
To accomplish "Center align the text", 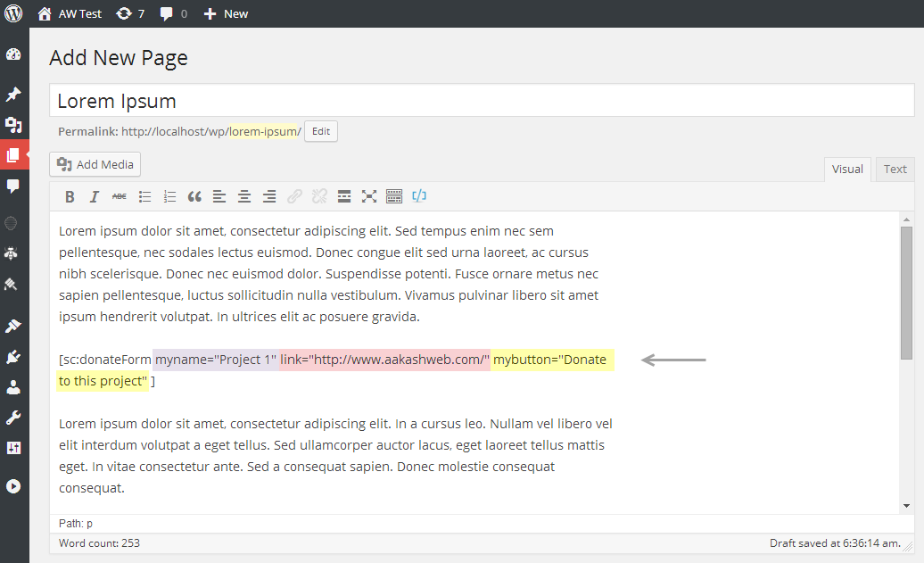I will pyautogui.click(x=244, y=197).
